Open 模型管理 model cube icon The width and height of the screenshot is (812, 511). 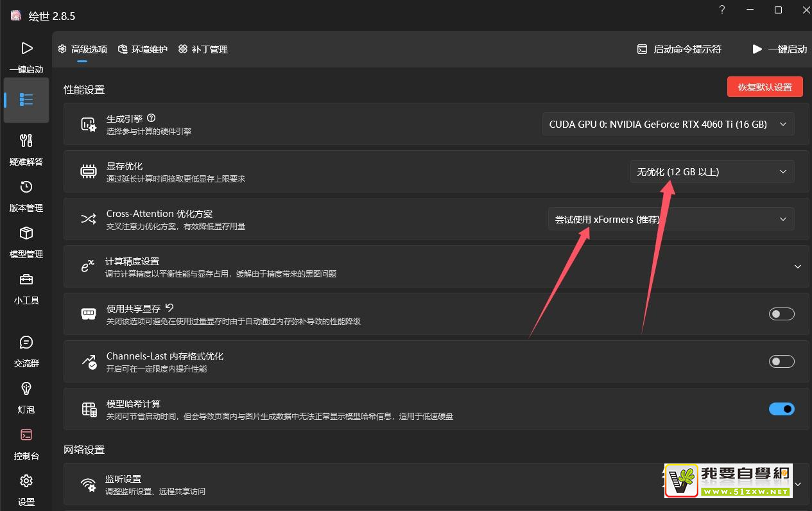(26, 234)
